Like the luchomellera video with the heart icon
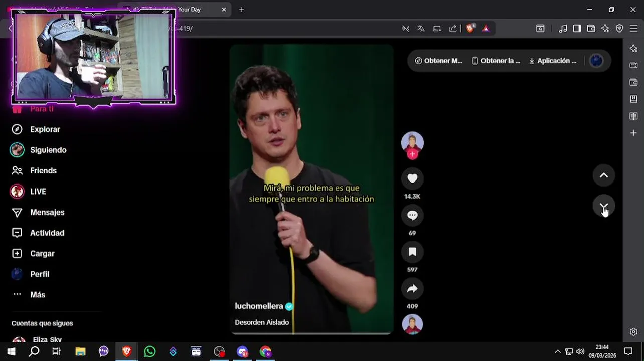 (412, 178)
